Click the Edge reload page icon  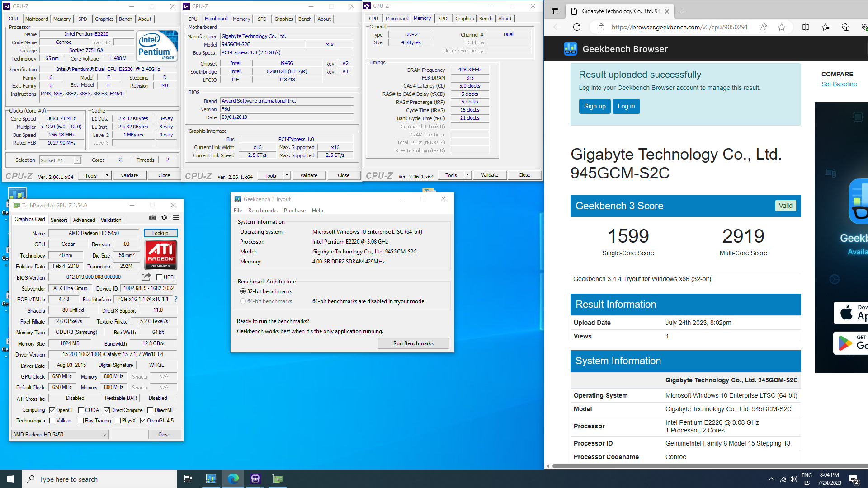(577, 27)
